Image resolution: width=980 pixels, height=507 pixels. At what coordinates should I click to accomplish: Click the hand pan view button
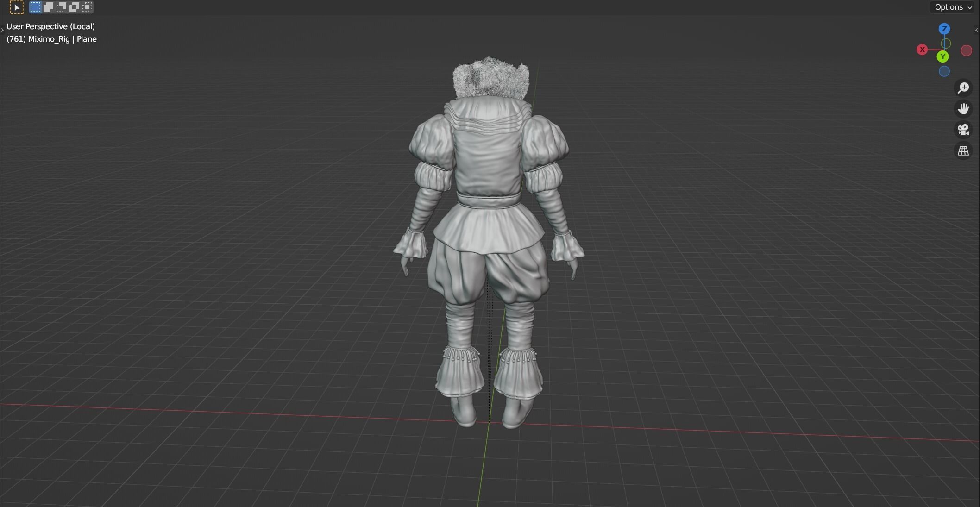(963, 109)
